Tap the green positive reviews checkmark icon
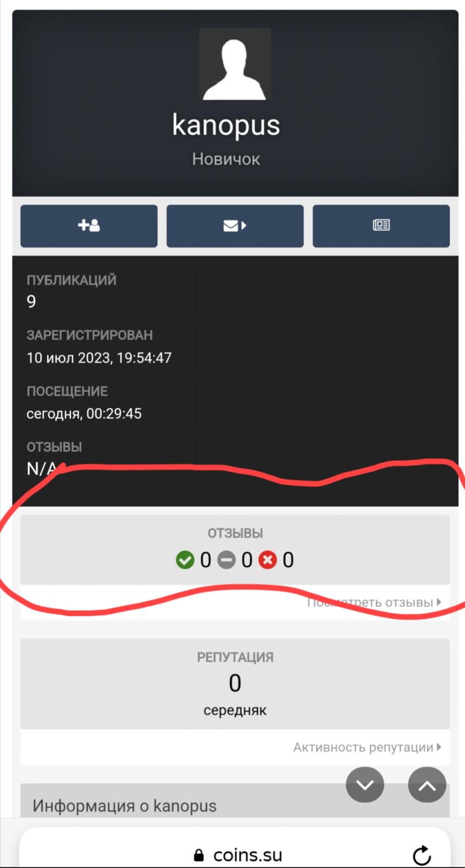This screenshot has height=868, width=465. coord(185,560)
